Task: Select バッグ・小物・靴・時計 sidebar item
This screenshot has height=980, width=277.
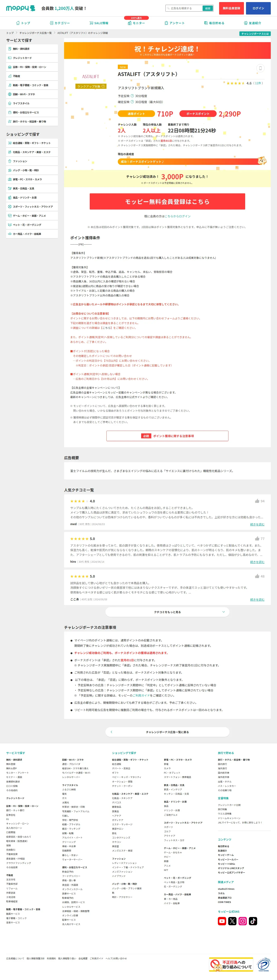Action: (x=32, y=170)
